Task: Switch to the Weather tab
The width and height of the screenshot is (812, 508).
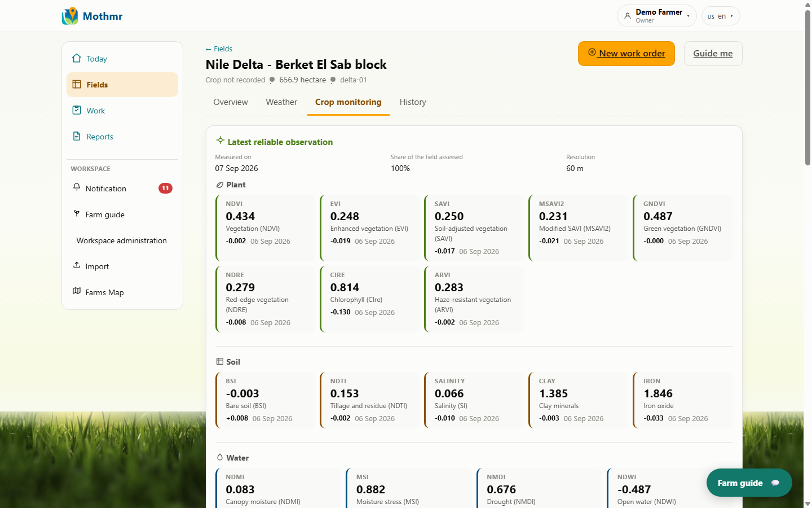Action: pos(281,102)
